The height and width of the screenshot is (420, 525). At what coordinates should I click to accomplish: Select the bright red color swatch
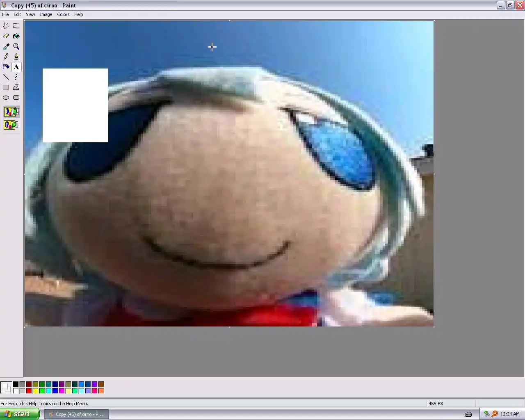tap(29, 391)
